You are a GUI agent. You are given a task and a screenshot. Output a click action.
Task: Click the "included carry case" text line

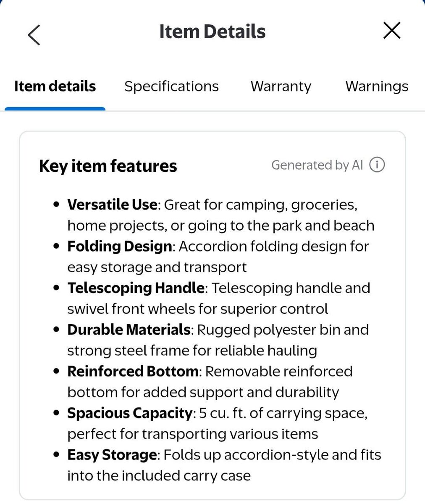(159, 476)
